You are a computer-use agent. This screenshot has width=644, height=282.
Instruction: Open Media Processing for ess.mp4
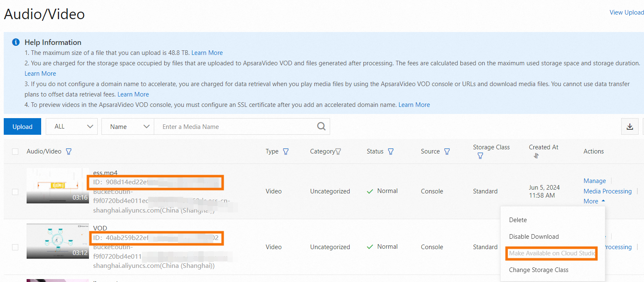point(607,191)
